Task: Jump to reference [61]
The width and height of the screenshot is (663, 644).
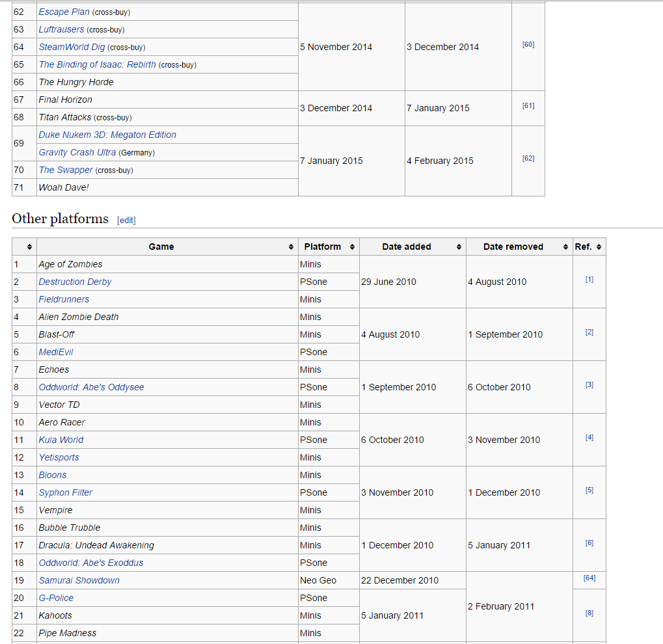Action: (x=528, y=106)
